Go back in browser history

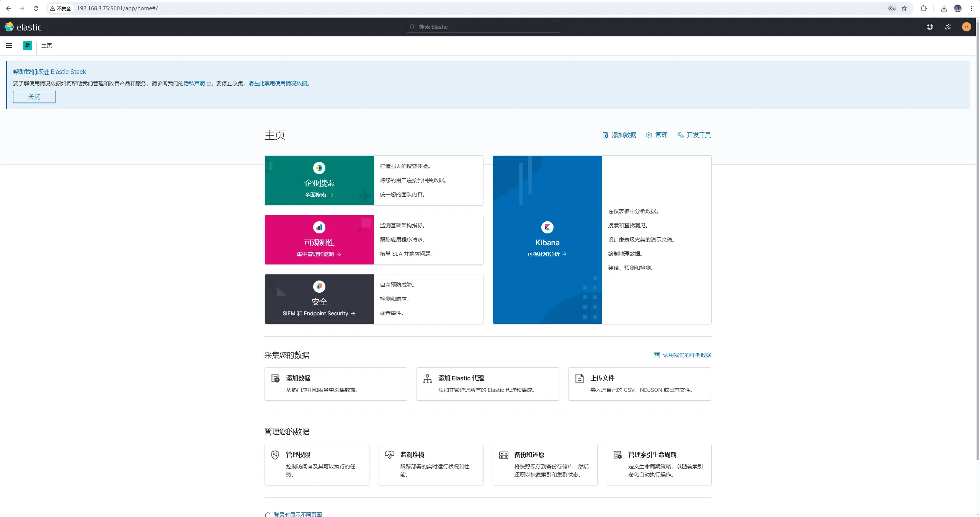point(8,8)
